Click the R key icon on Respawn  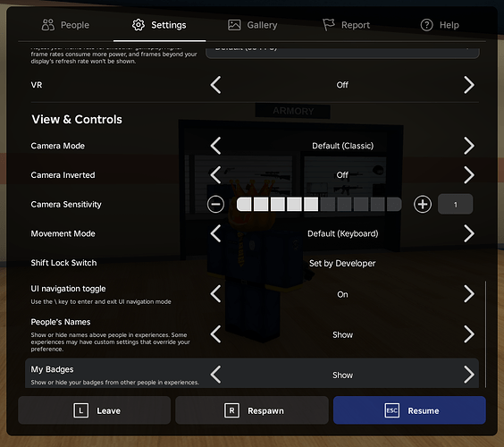point(231,410)
